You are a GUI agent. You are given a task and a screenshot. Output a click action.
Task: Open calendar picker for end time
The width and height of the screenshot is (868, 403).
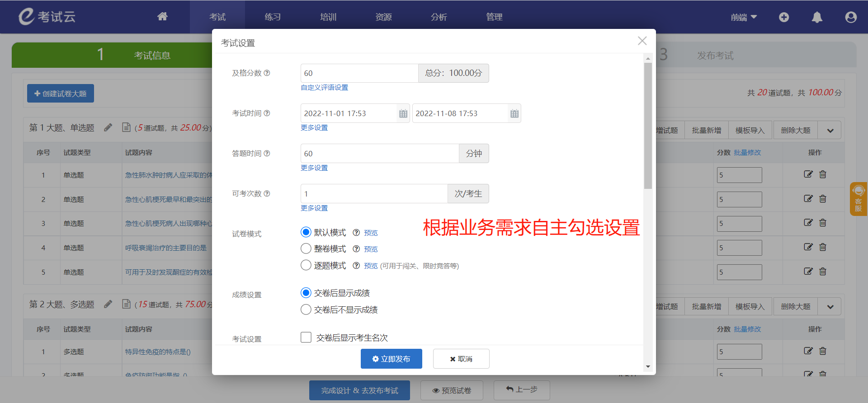(x=514, y=113)
